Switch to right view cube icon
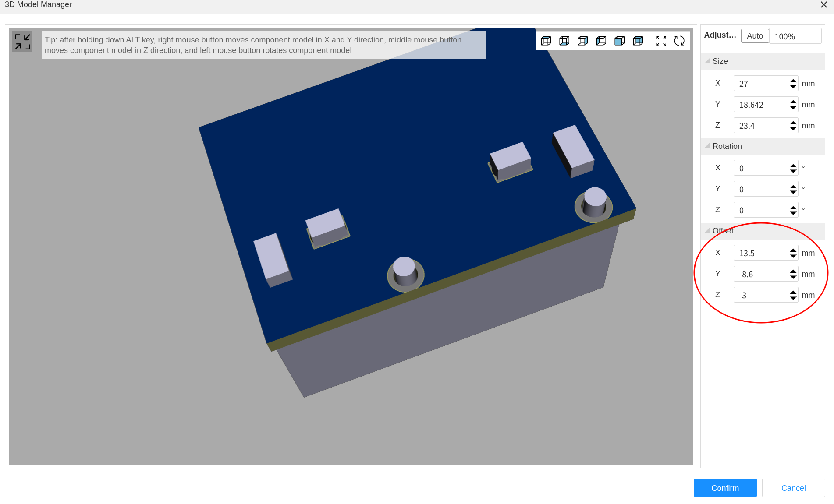This screenshot has height=504, width=834. pyautogui.click(x=583, y=41)
